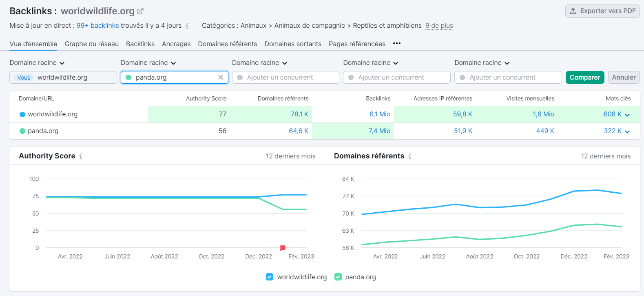Expand 322 K keywords chevron
The width and height of the screenshot is (644, 296).
[627, 131]
